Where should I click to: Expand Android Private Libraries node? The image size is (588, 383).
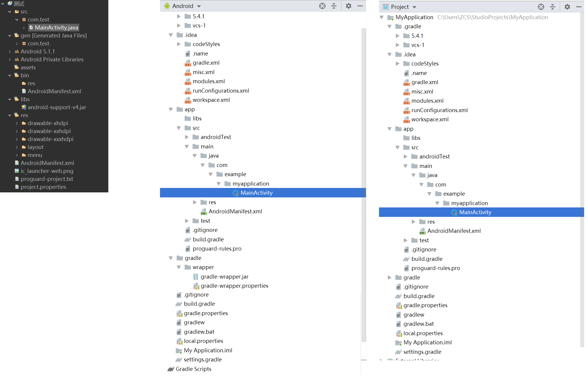tap(10, 59)
